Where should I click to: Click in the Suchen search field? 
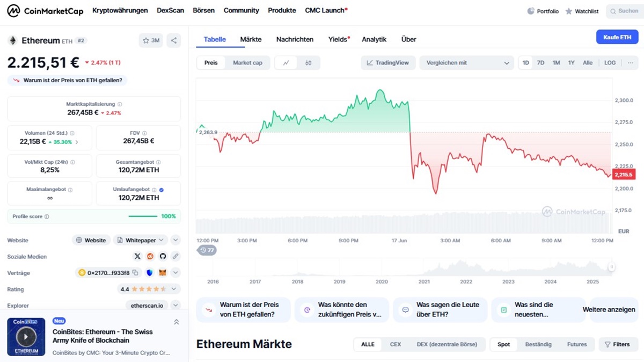pos(625,11)
